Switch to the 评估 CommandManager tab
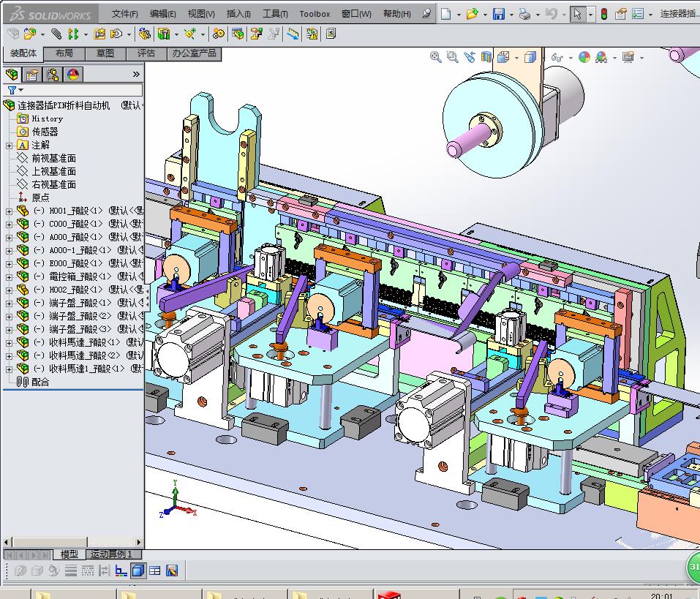This screenshot has width=700, height=599. 145,53
